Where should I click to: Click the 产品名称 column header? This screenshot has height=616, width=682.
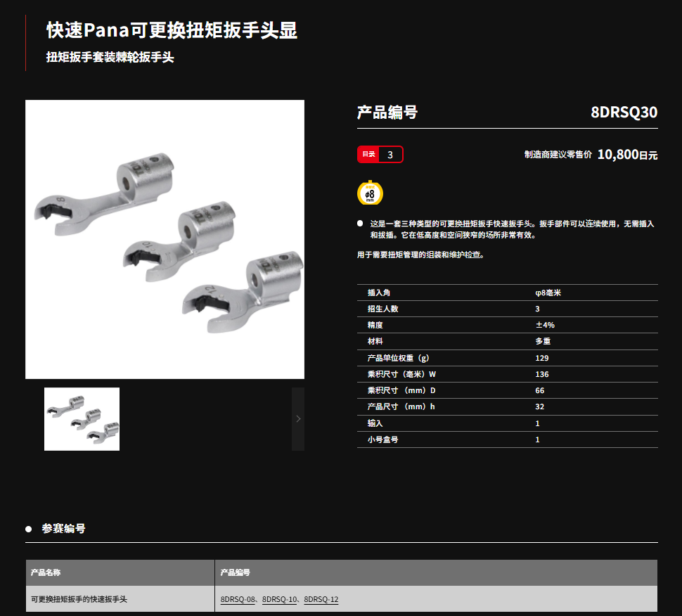[46, 572]
